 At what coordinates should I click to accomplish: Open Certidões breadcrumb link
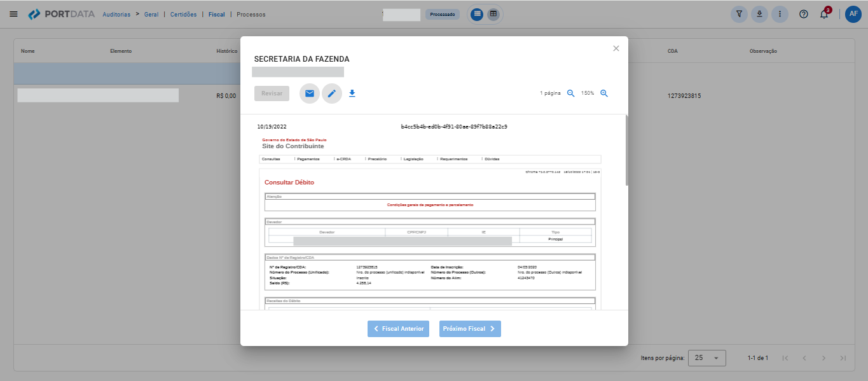click(x=184, y=14)
